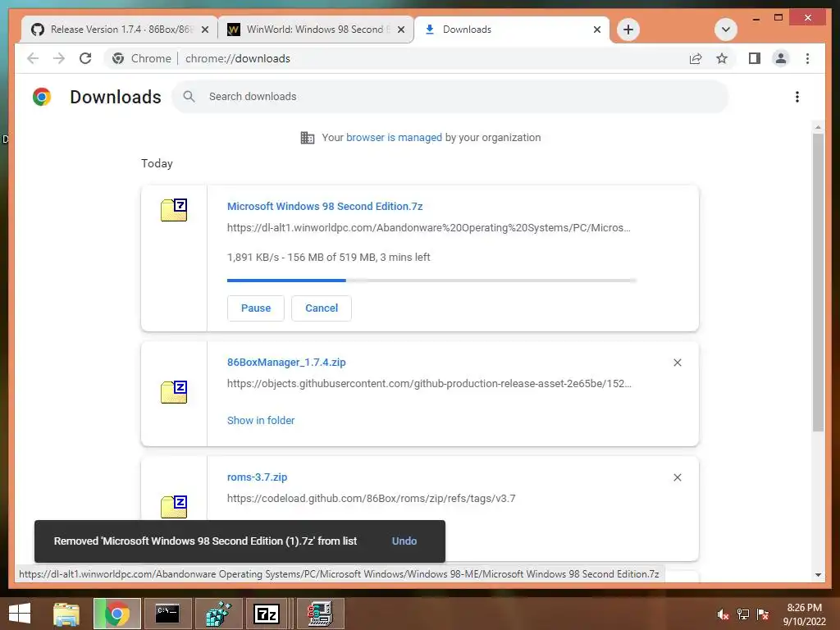Click the codeload.github.com source URL text
This screenshot has height=630, width=840.
372,498
